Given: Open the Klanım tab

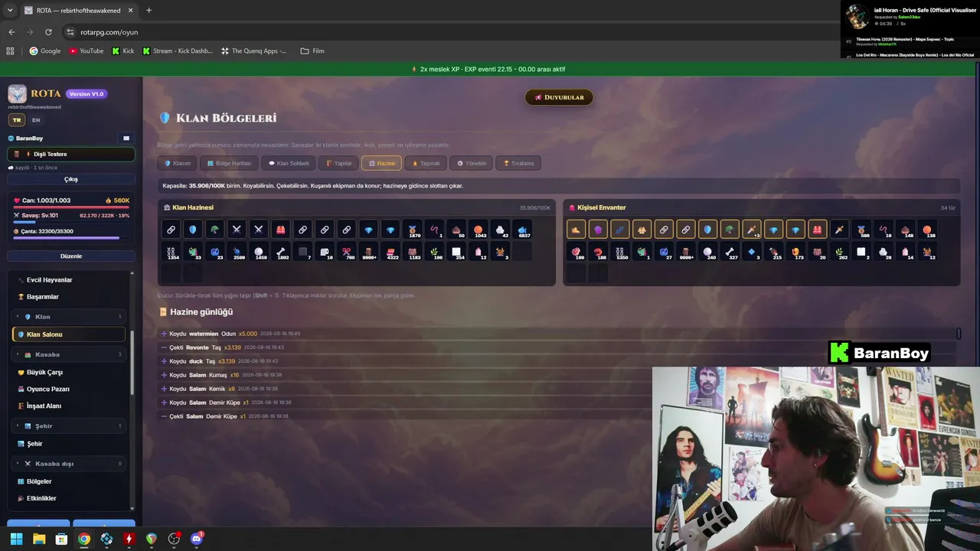Looking at the screenshot, I should click(x=178, y=163).
